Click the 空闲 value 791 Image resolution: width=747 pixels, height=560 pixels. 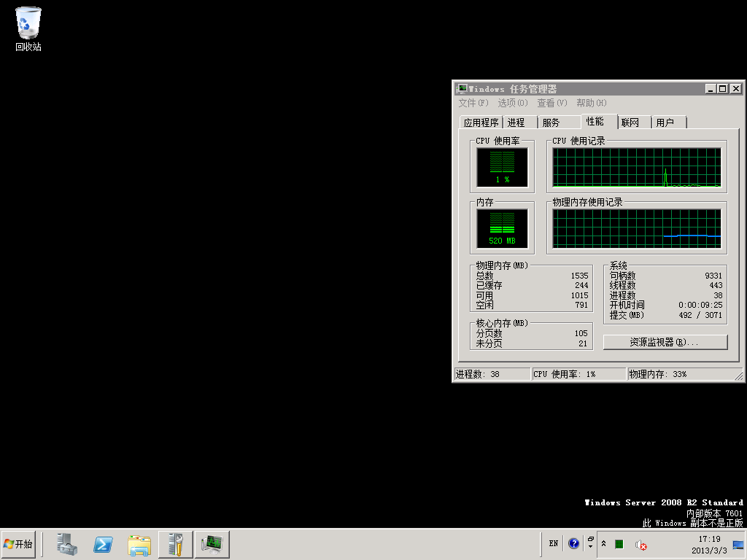point(581,305)
